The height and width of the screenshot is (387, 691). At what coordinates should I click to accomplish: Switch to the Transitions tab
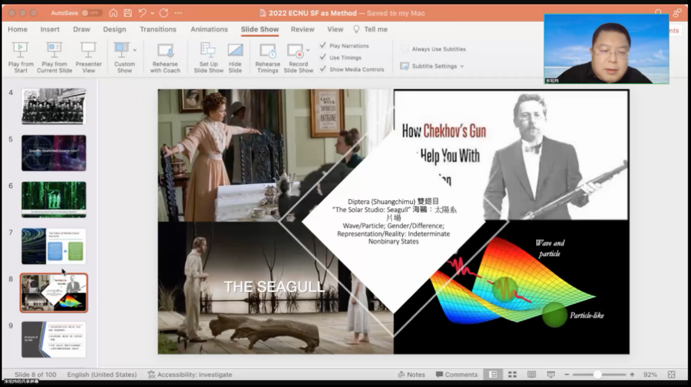coord(158,29)
